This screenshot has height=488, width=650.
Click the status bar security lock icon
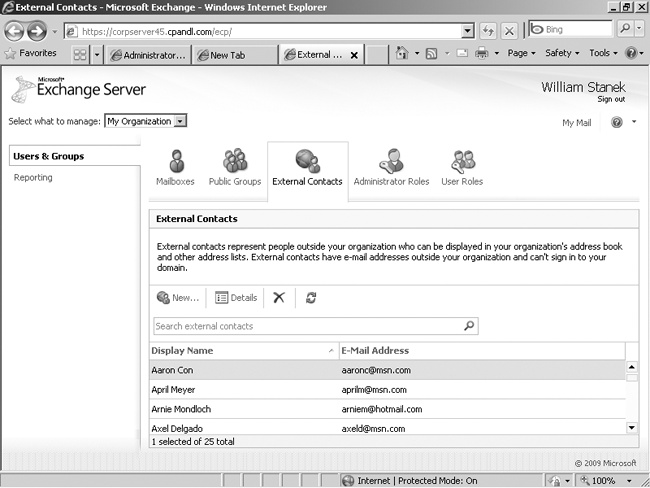click(554, 481)
